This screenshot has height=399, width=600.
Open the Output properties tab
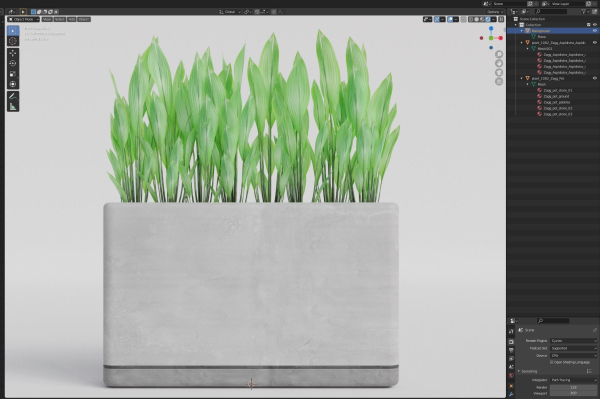[511, 350]
